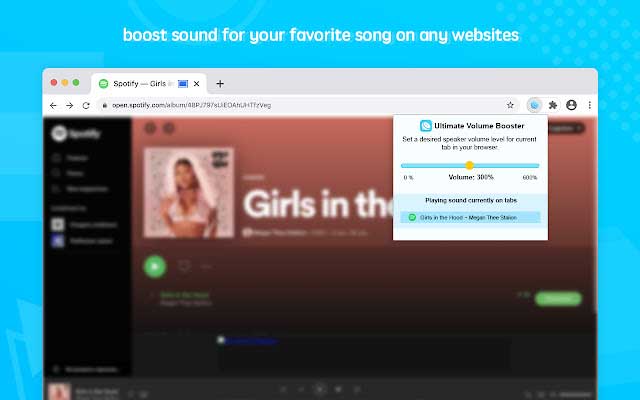Click the Spotify logo in sidebar
This screenshot has height=400, width=640.
coord(76,133)
